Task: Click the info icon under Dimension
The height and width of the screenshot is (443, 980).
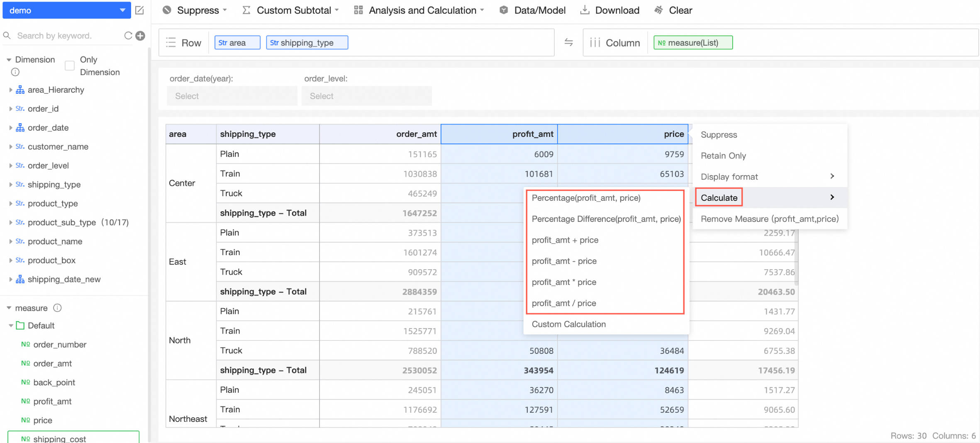Action: coord(15,72)
